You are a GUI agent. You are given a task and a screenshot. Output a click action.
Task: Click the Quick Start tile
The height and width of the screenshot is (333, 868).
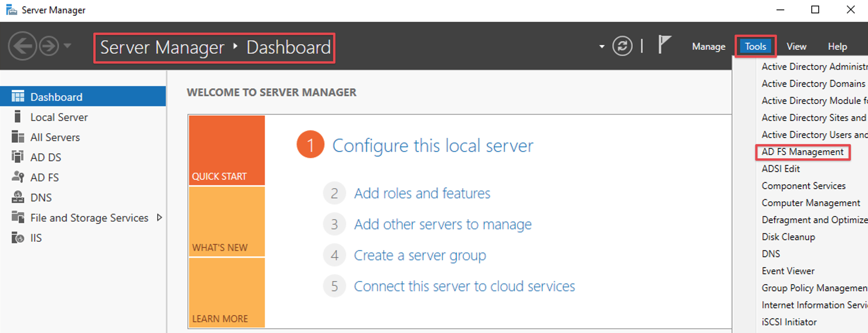227,150
